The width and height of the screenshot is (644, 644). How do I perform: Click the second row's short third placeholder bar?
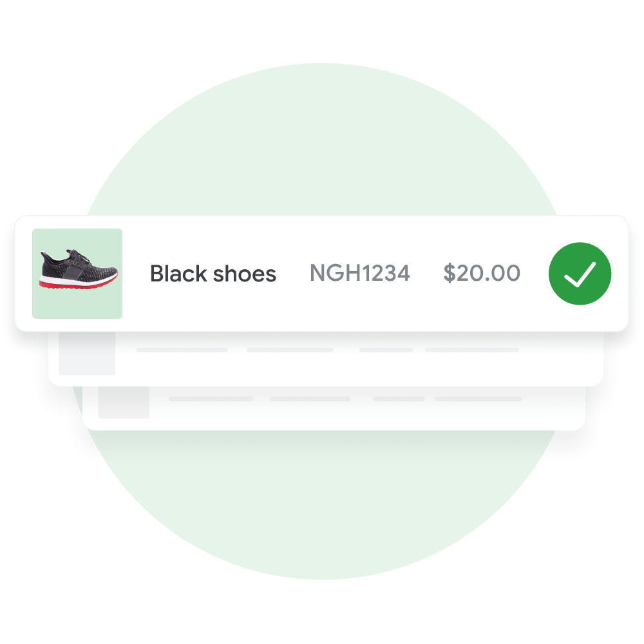point(386,350)
